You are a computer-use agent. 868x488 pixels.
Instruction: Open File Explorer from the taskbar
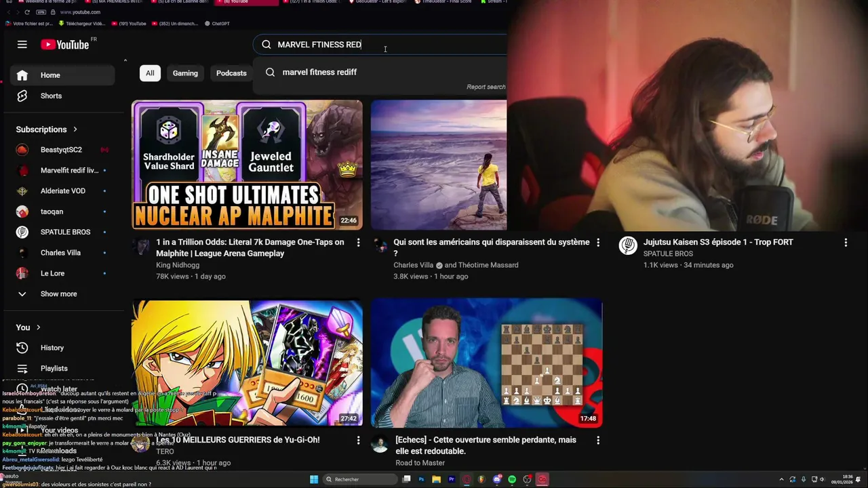[436, 480]
